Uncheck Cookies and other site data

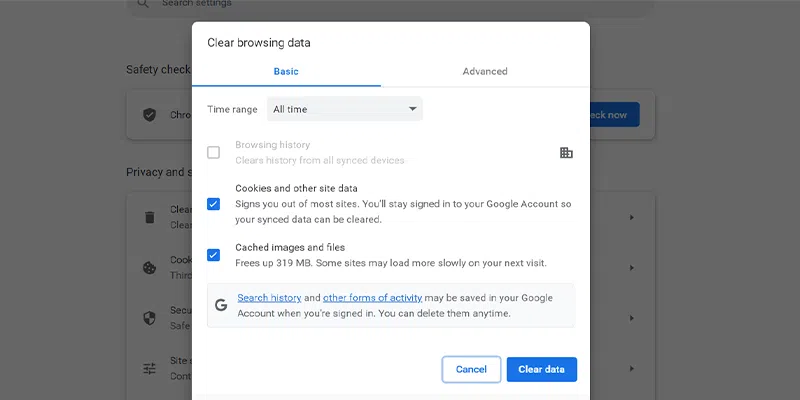click(x=213, y=204)
